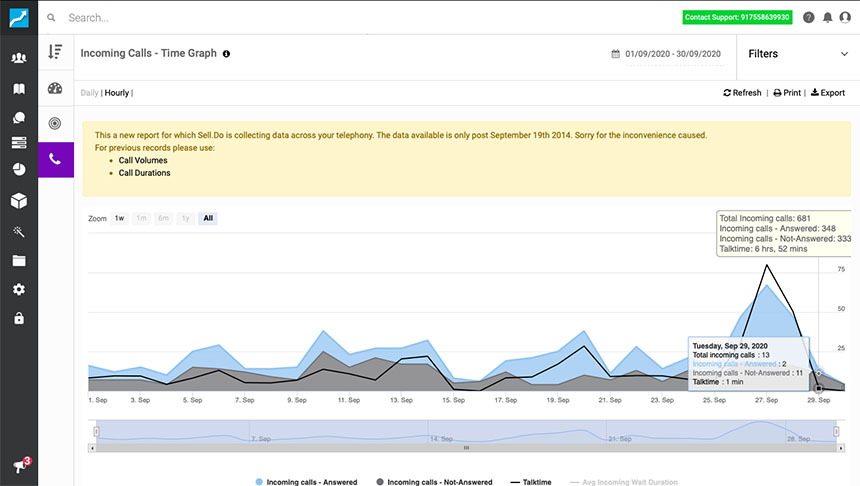Open the magic wand icon in sidebar

coord(19,232)
